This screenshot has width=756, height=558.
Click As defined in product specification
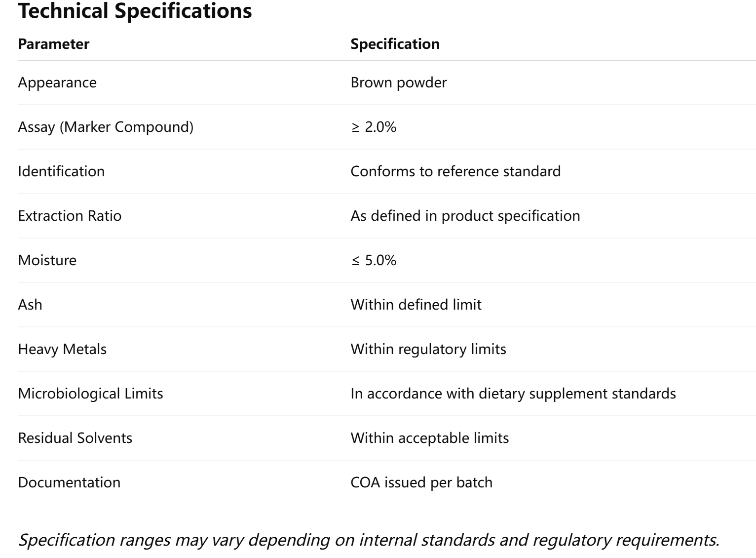pyautogui.click(x=465, y=216)
